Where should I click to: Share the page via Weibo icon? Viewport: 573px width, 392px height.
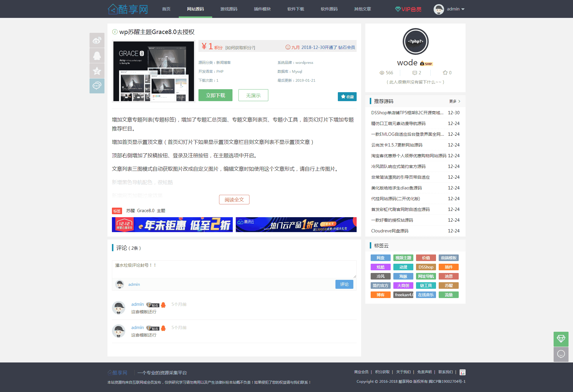[97, 40]
